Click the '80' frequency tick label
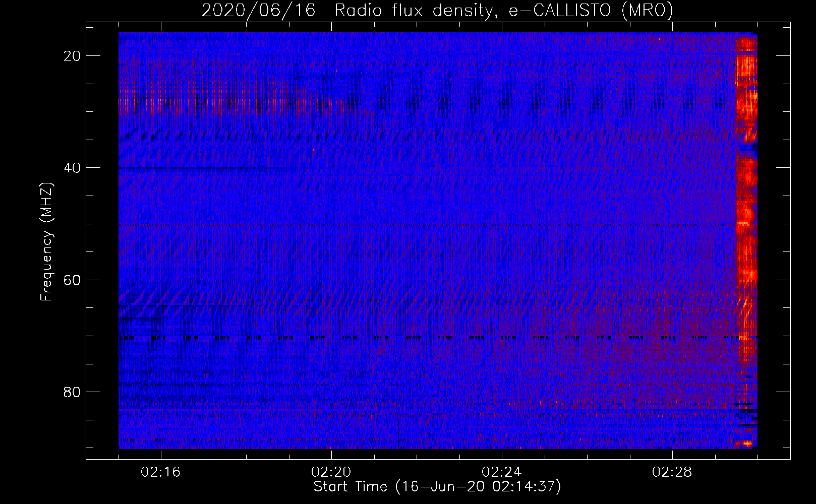 (72, 392)
